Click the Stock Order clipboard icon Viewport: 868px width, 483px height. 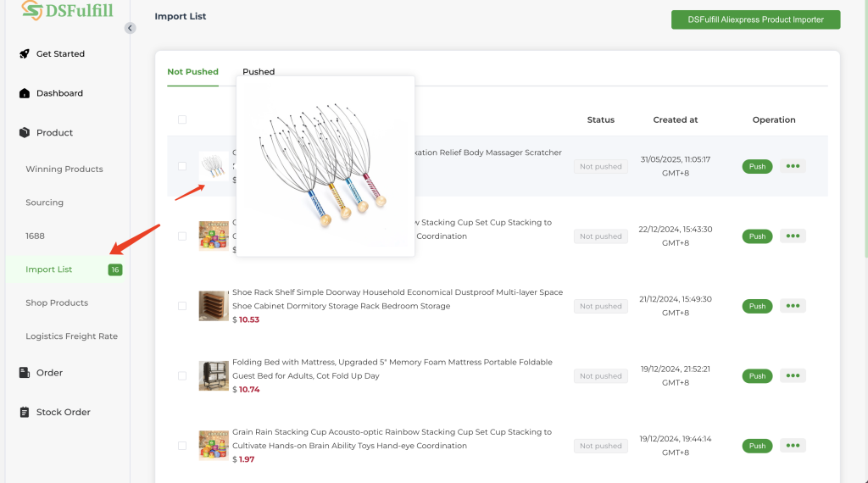[25, 413]
